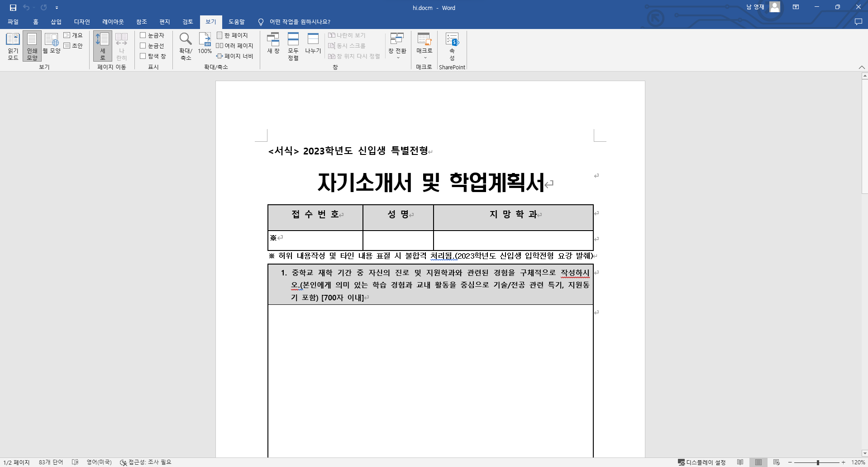This screenshot has height=467, width=868.
Task: Switch to Draft view (초안)
Action: coord(73,45)
